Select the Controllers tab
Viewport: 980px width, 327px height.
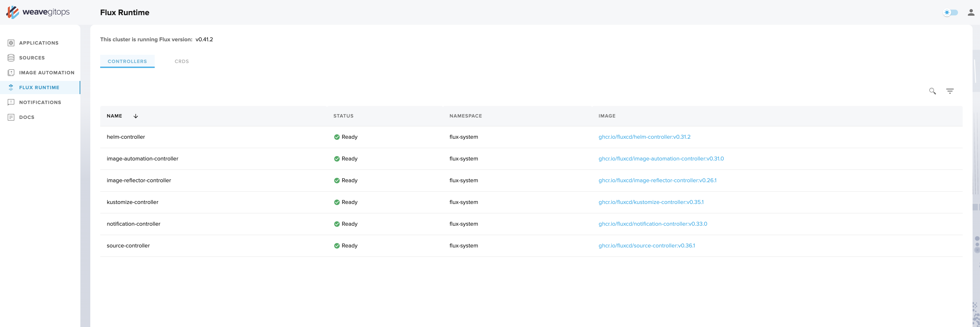(x=127, y=61)
